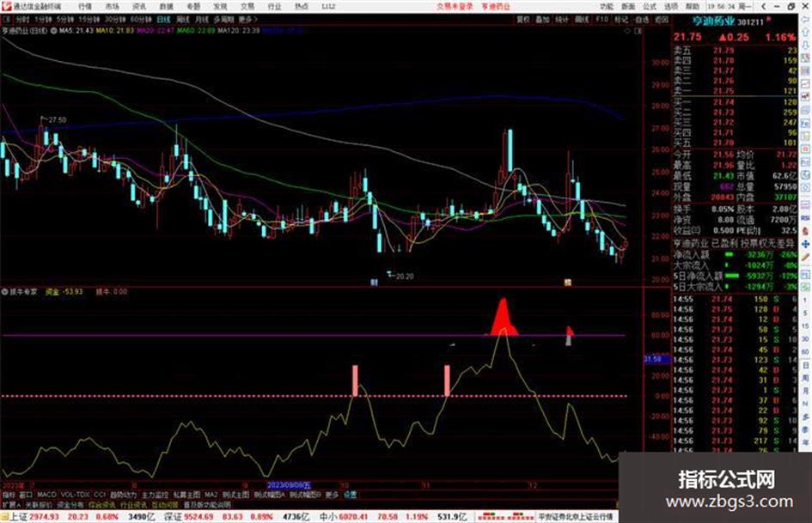Click the yellow icon left of 上证 in status bar
The width and height of the screenshot is (812, 523).
pos(4,517)
